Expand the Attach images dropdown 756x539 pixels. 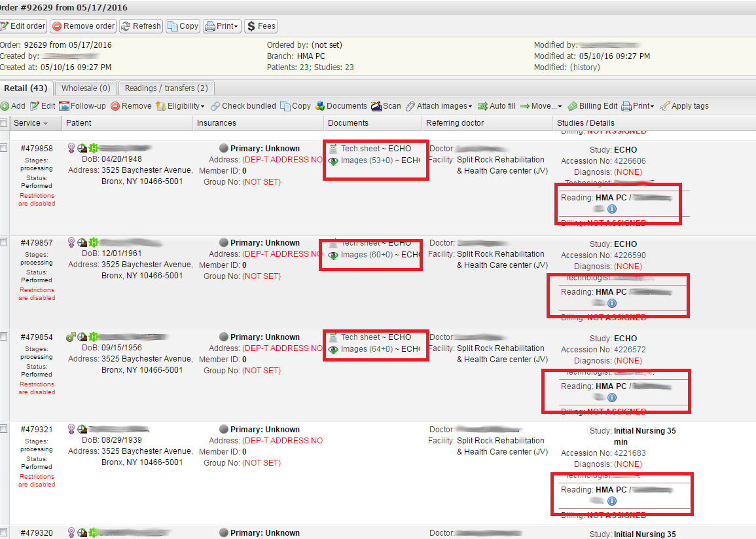coord(439,106)
